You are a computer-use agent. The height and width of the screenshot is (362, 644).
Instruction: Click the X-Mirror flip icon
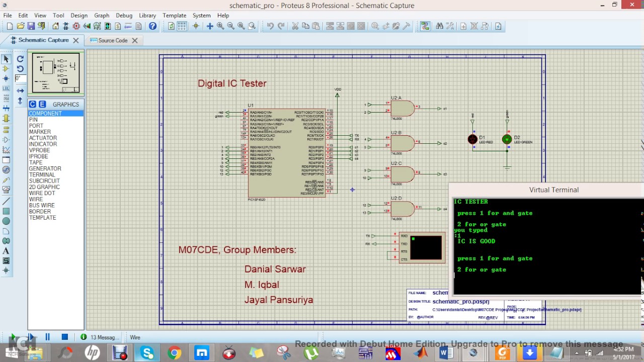tap(20, 90)
